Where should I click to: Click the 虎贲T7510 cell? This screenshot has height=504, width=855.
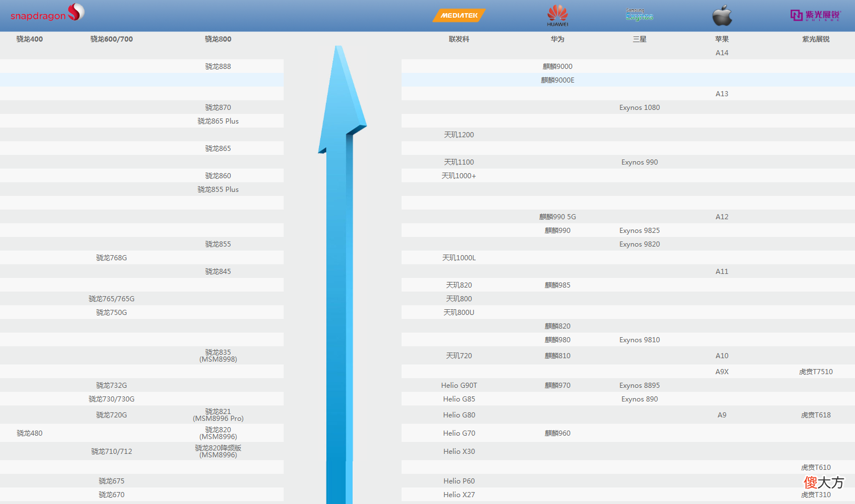(816, 372)
